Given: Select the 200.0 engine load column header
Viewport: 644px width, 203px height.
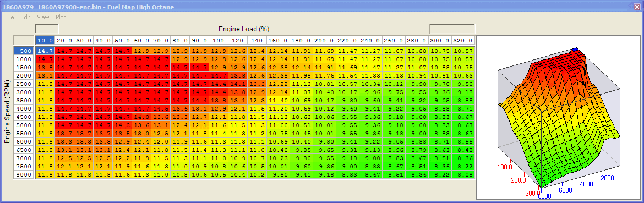Looking at the screenshot, I should coord(324,41).
